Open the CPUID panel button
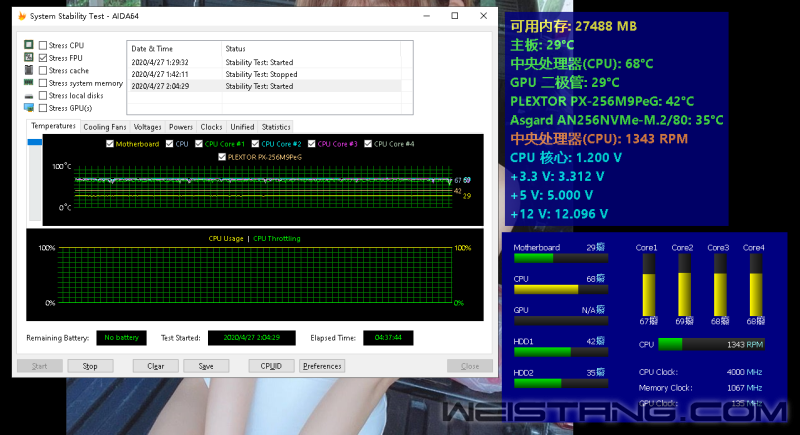This screenshot has height=435, width=800. [x=270, y=366]
